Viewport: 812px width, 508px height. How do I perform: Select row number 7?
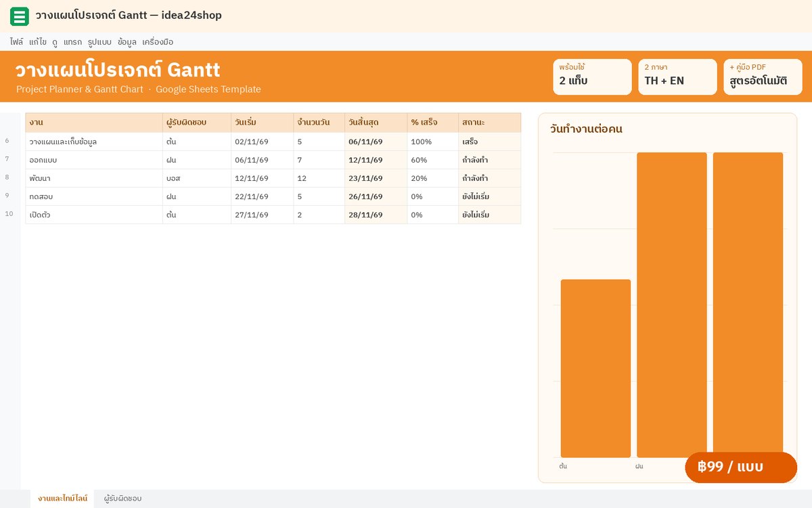coord(7,160)
